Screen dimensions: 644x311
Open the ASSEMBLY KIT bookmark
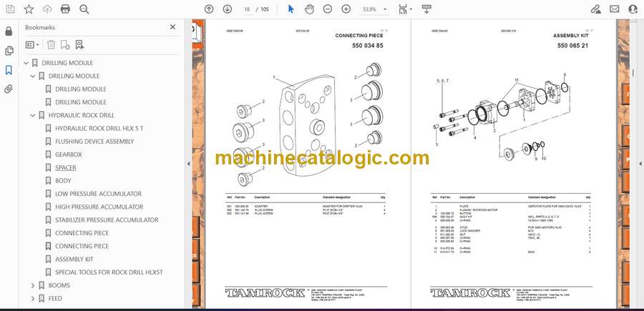coord(74,260)
